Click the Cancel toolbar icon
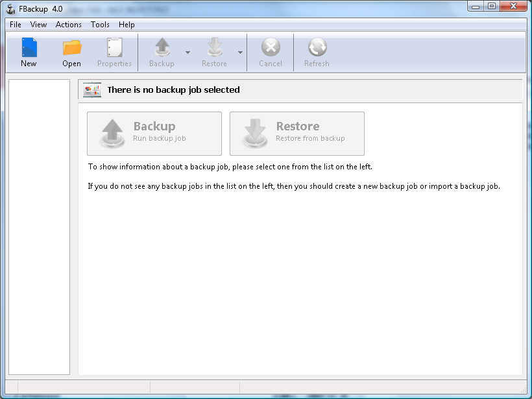This screenshot has height=399, width=532. point(271,47)
